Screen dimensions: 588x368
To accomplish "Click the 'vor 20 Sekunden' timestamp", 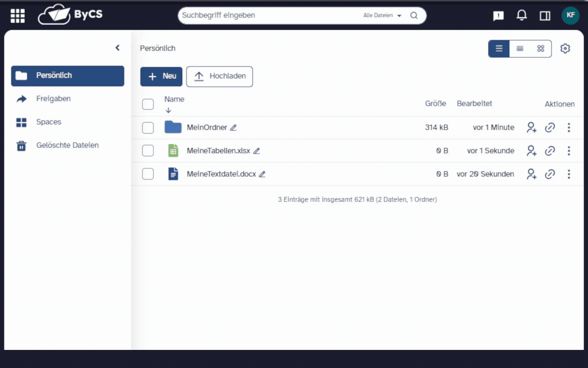I will click(x=485, y=174).
